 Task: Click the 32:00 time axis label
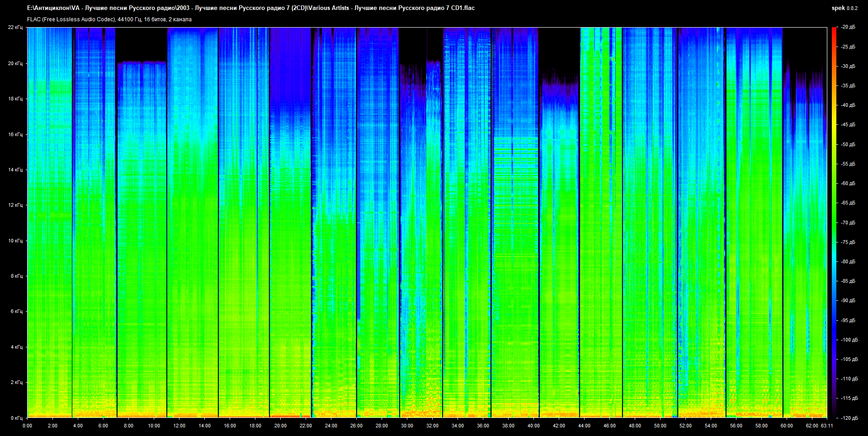(432, 426)
